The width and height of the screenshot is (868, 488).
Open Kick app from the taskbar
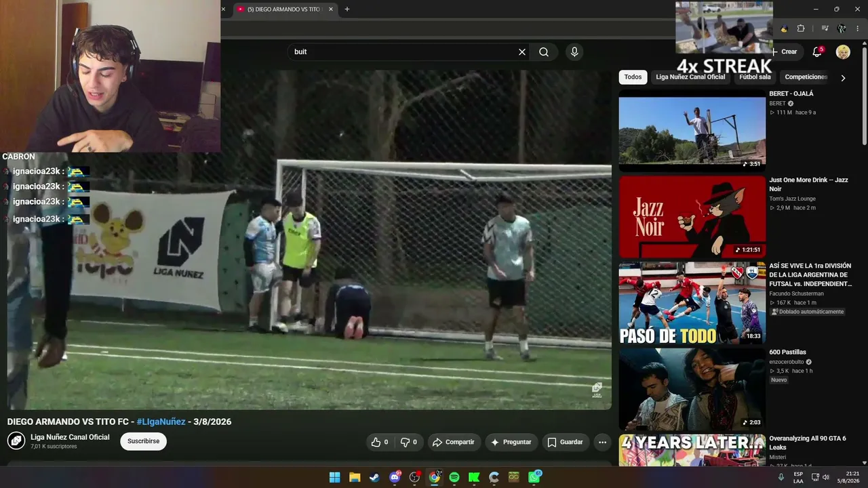click(x=474, y=477)
